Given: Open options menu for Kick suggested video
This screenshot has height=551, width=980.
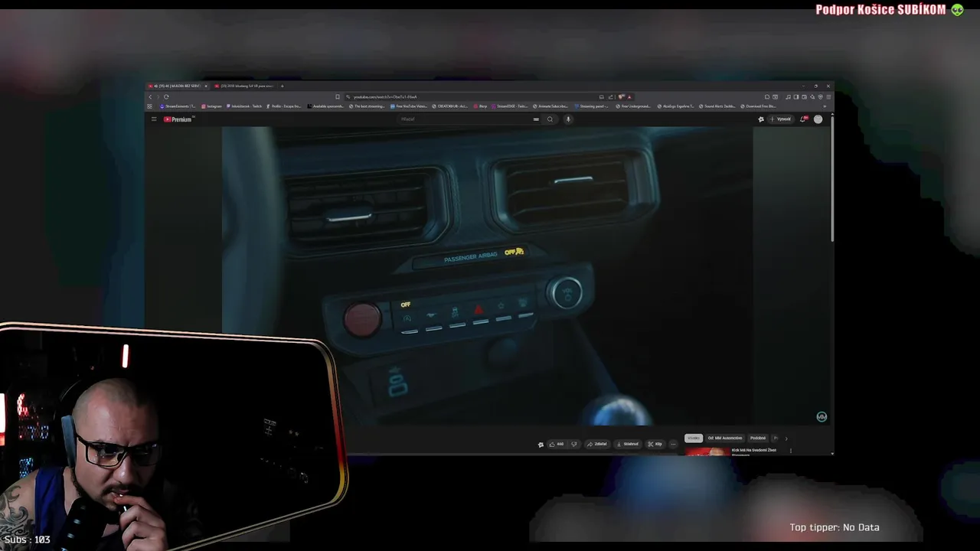Looking at the screenshot, I should (791, 451).
